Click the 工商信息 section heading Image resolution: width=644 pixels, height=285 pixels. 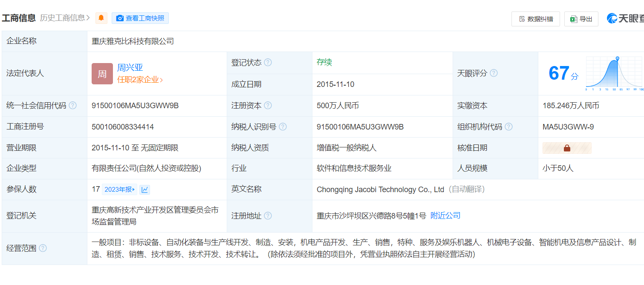(x=19, y=18)
